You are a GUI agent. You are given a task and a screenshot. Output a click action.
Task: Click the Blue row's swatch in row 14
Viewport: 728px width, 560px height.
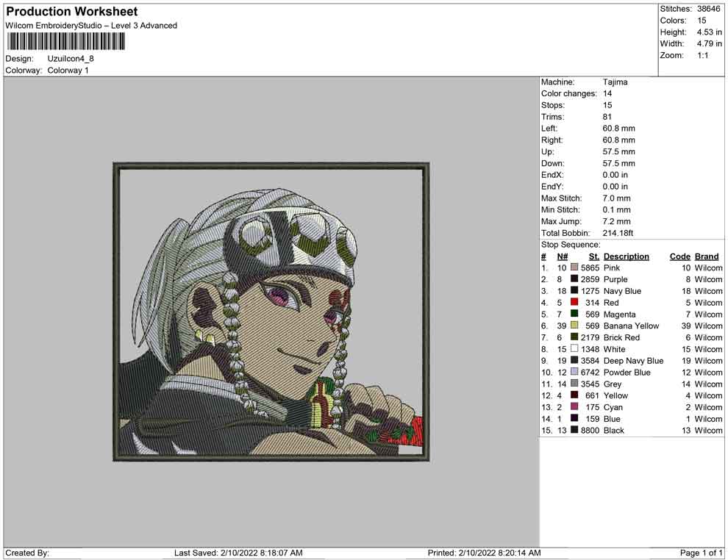click(x=574, y=418)
